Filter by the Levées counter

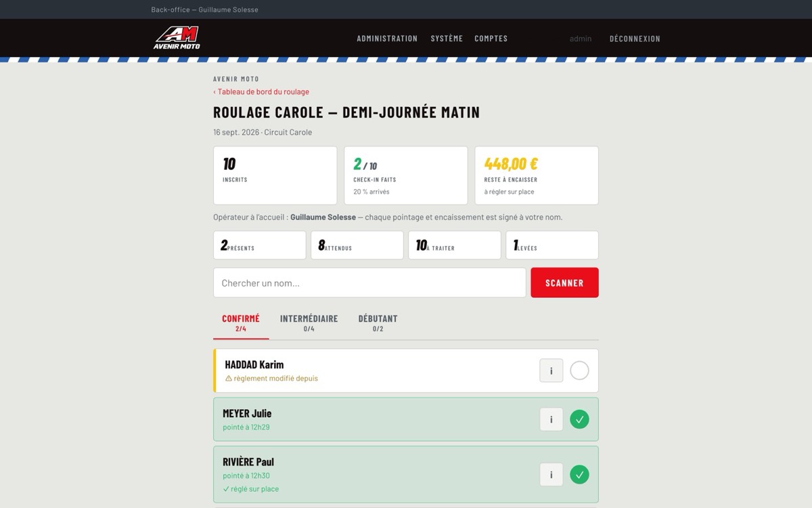click(x=552, y=245)
